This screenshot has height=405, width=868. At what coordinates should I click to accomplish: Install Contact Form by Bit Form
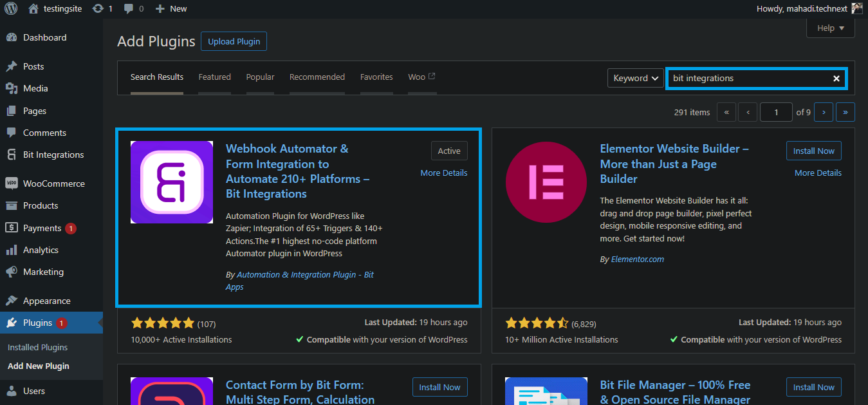pos(439,387)
